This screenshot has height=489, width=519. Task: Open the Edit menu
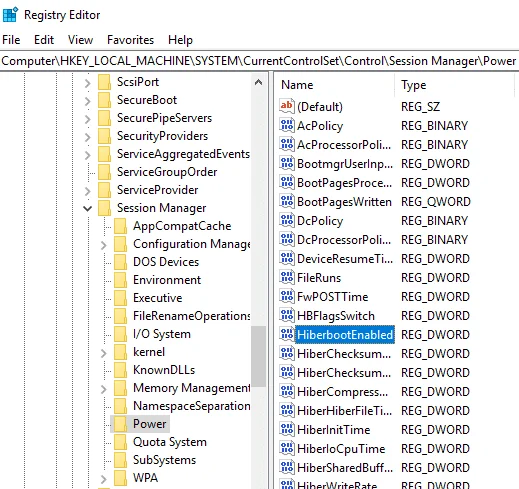(x=44, y=40)
